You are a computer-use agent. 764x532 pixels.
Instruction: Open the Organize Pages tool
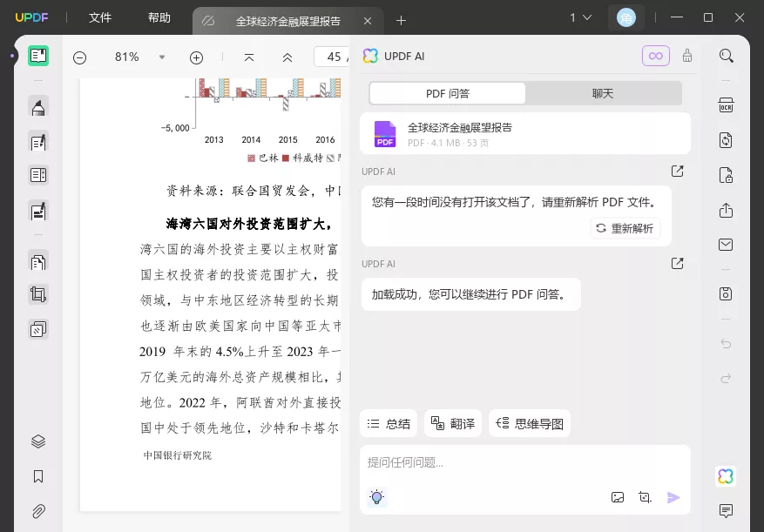pyautogui.click(x=38, y=262)
